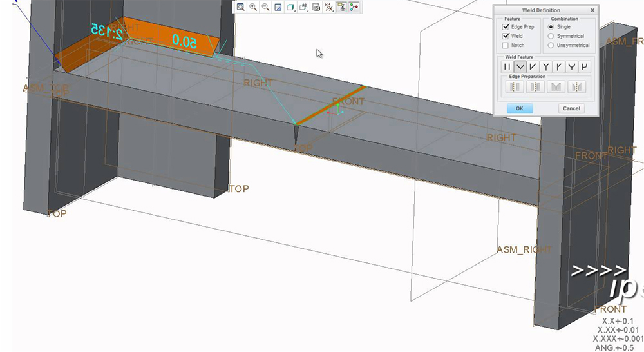Click the Zoom Out magnifier icon
Viewport: 644px width, 352px height.
pos(265,7)
